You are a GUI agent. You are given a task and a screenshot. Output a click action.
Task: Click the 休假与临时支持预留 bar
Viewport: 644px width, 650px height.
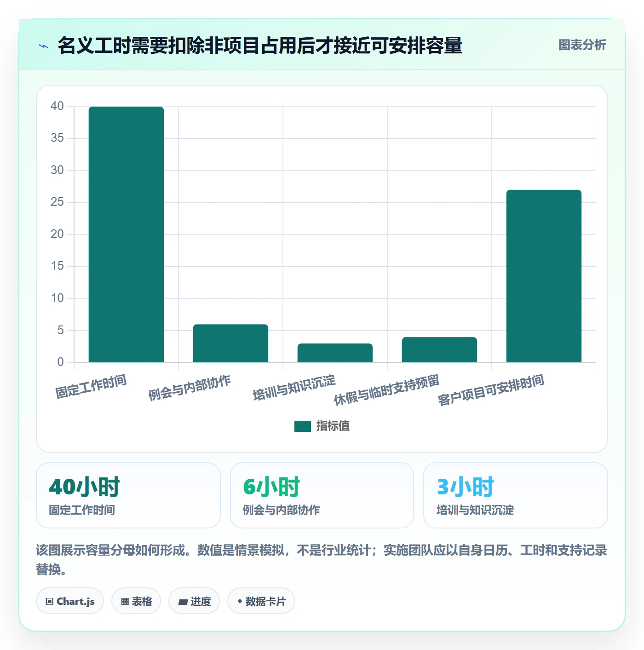[x=439, y=350]
